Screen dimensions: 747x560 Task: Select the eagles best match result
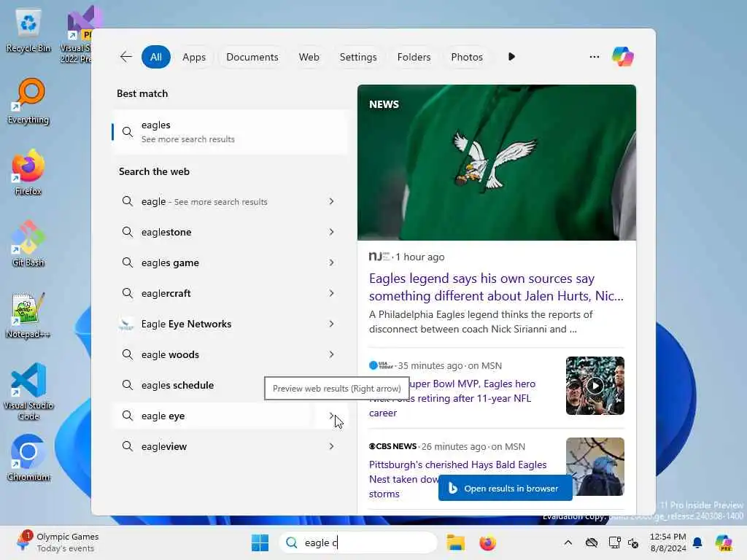coord(230,132)
